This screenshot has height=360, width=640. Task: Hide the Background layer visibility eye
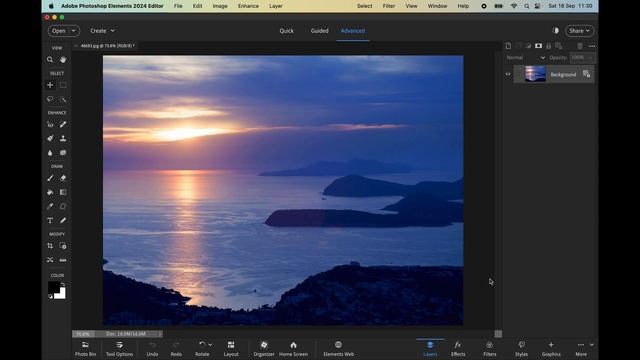point(508,74)
